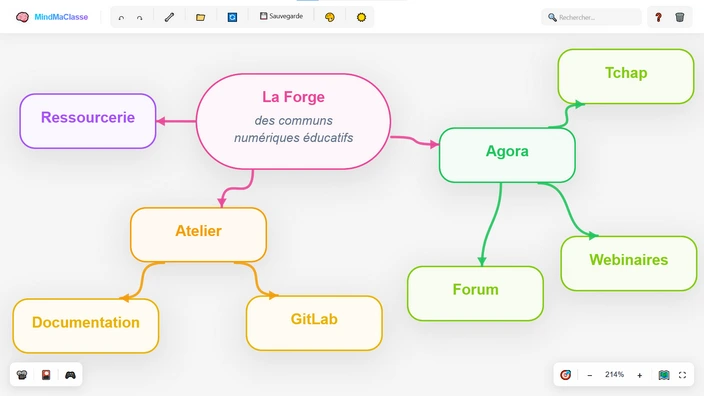Click the movie camera icon
Screen dimensions: 704x396
pos(22,374)
